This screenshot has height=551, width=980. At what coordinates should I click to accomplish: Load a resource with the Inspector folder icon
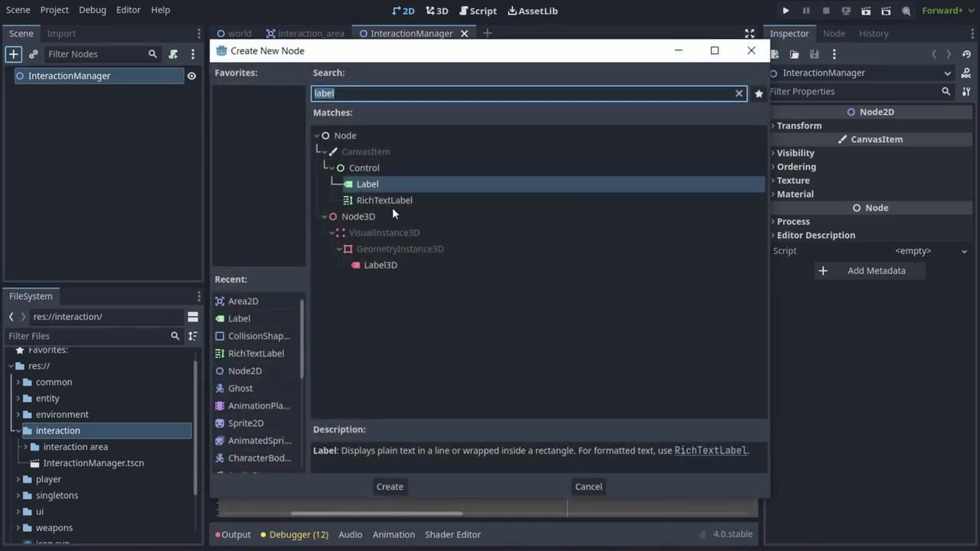tap(795, 54)
